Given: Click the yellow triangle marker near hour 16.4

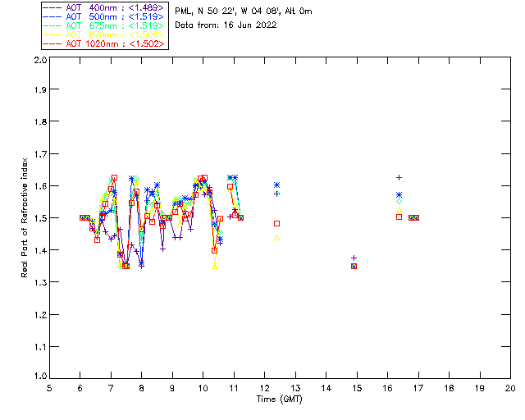Looking at the screenshot, I should (399, 210).
